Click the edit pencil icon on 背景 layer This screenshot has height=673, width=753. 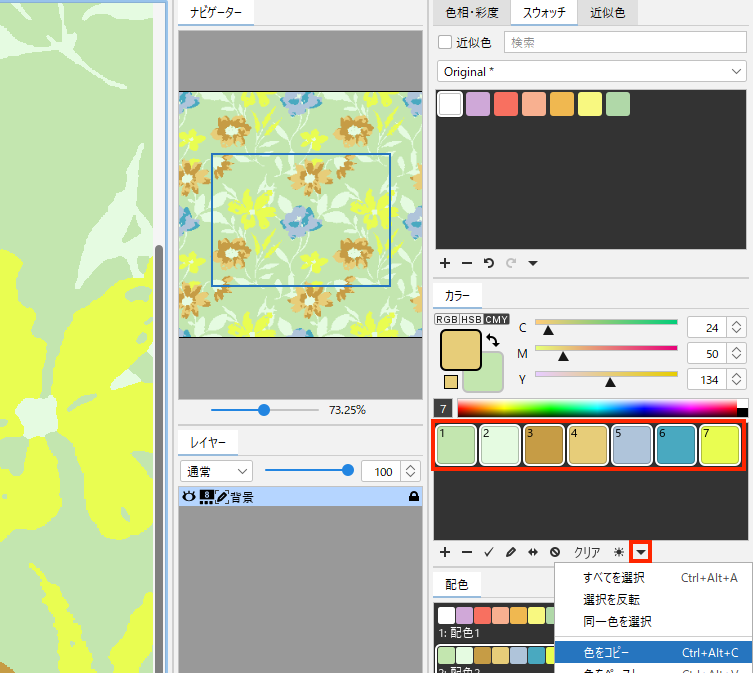point(222,497)
